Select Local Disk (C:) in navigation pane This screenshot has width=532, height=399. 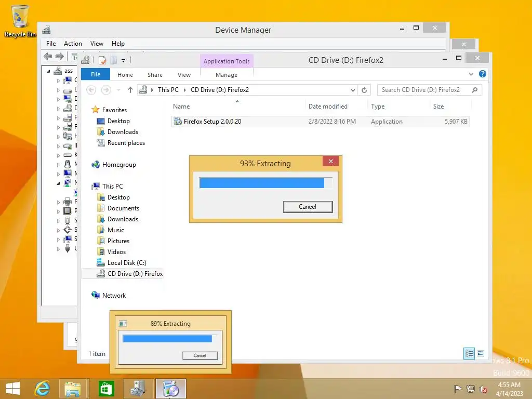127,262
